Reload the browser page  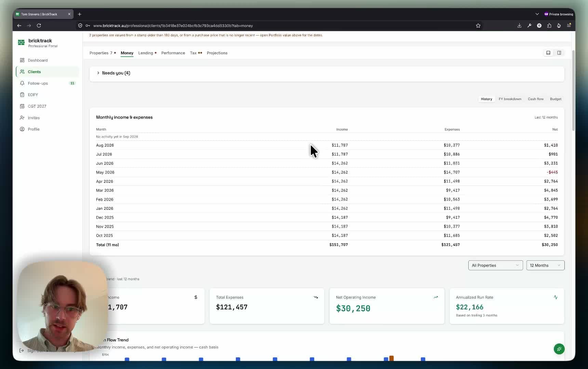tap(39, 26)
